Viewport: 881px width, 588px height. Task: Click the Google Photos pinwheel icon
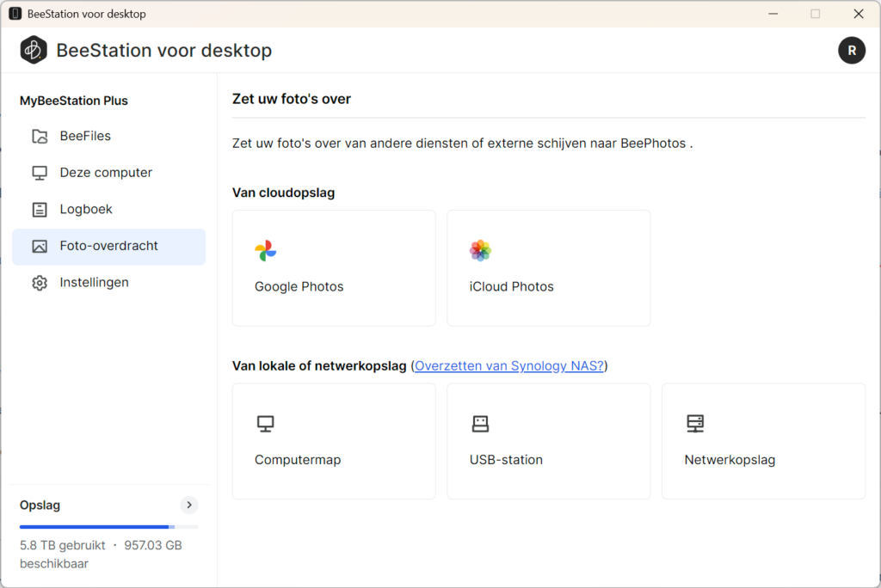click(x=265, y=251)
